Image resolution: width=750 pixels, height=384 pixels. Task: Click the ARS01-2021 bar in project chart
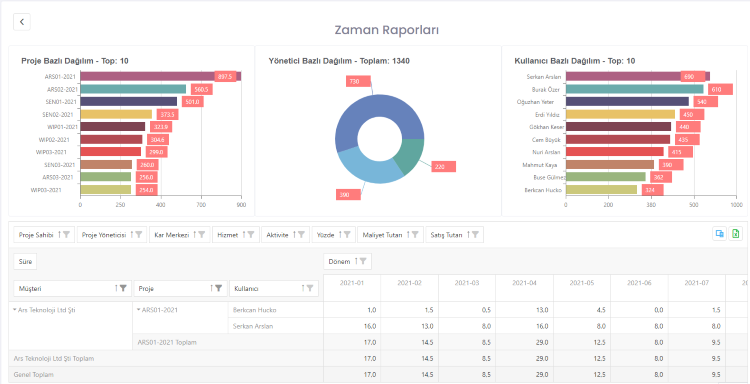[160, 77]
